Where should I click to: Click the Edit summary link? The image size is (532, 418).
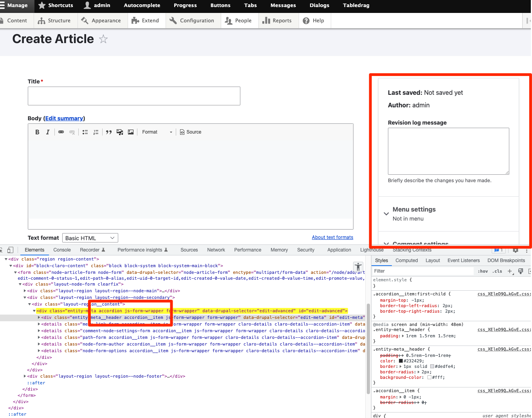point(64,118)
